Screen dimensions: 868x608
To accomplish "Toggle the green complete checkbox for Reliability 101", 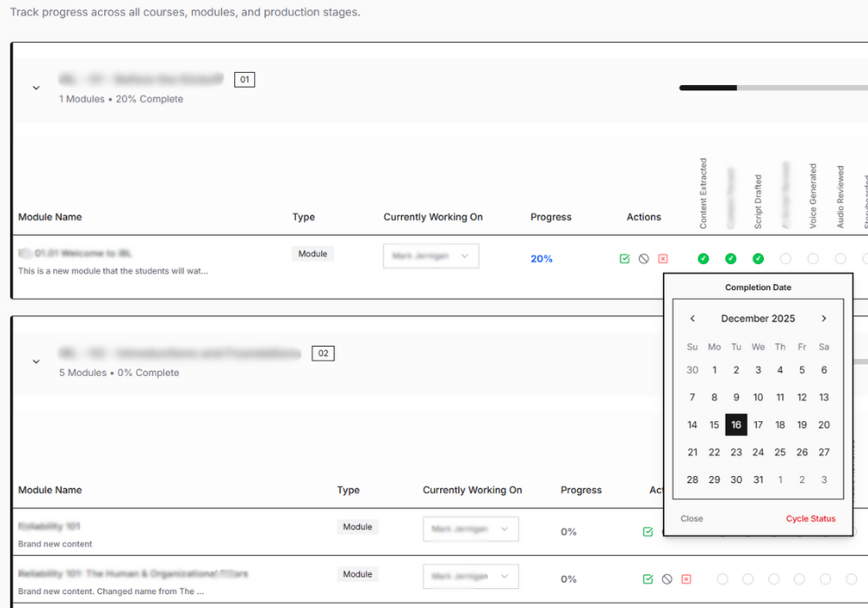I will pyautogui.click(x=648, y=530).
